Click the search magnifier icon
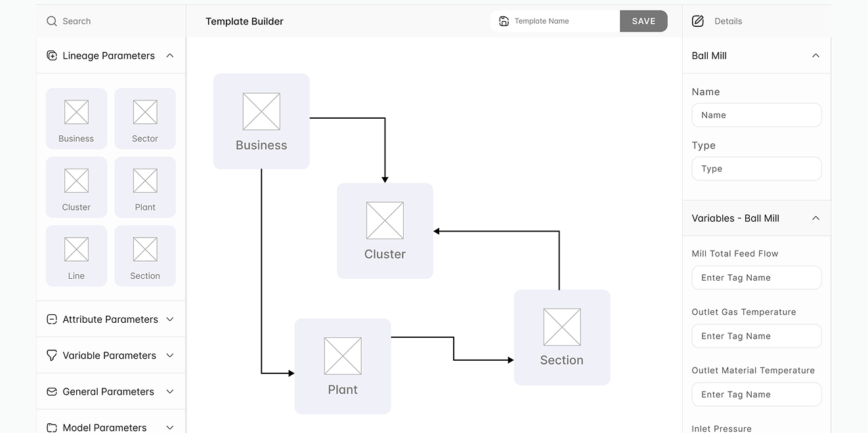868x433 pixels. click(x=52, y=21)
